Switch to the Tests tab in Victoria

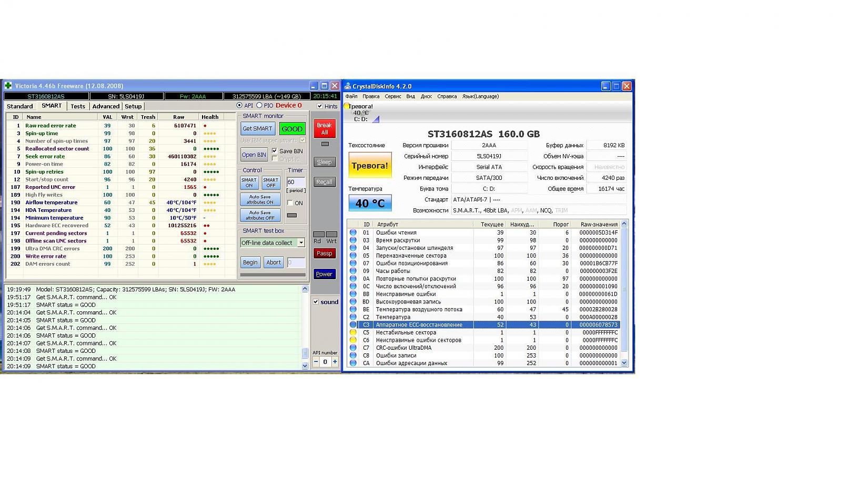pos(78,106)
